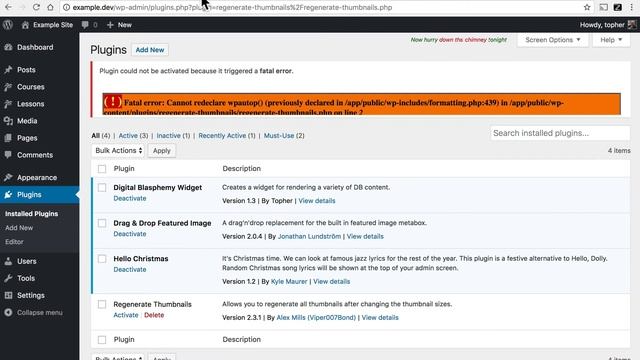Filter plugins by Inactive (1)
640x360 pixels.
173,136
